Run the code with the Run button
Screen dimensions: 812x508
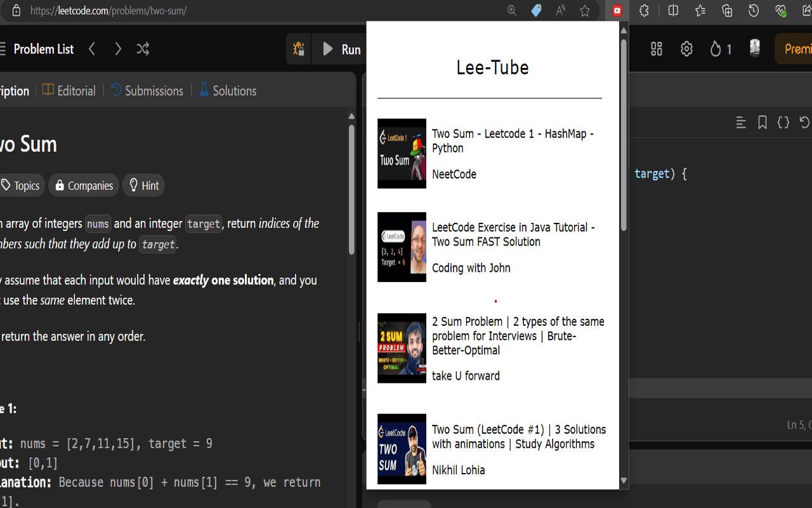(341, 49)
